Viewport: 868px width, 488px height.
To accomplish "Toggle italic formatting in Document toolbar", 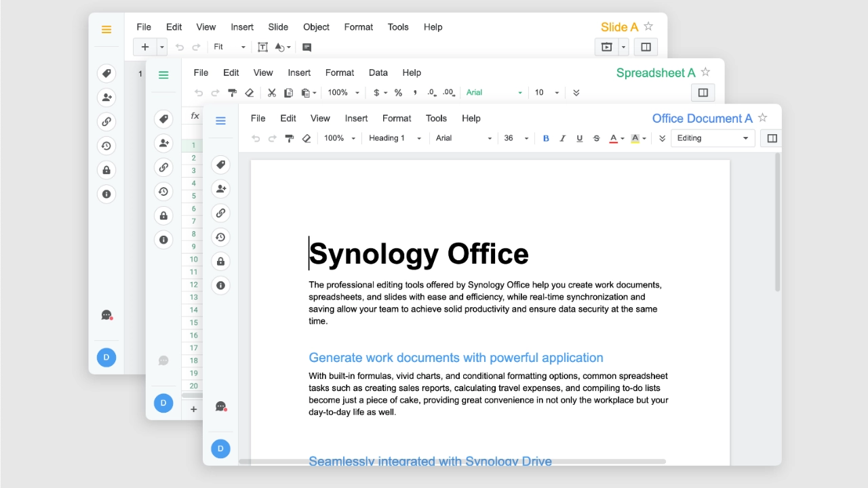I will pyautogui.click(x=562, y=138).
